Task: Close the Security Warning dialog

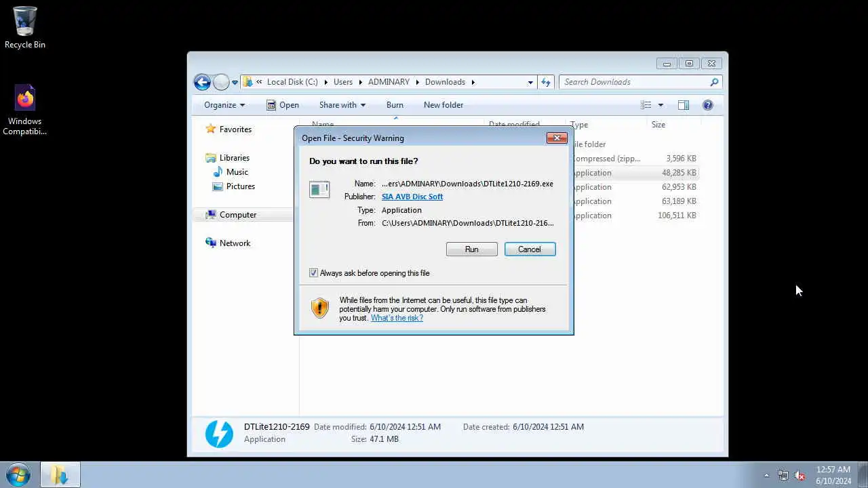Action: (x=557, y=138)
